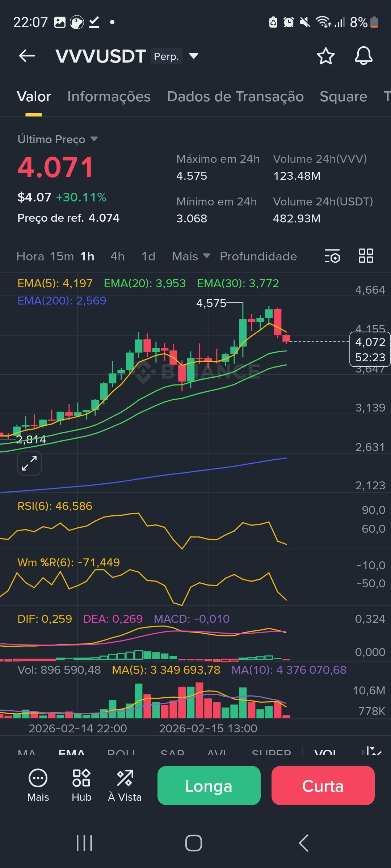Image resolution: width=391 pixels, height=868 pixels.
Task: Select the SAR indicator option
Action: [x=172, y=753]
